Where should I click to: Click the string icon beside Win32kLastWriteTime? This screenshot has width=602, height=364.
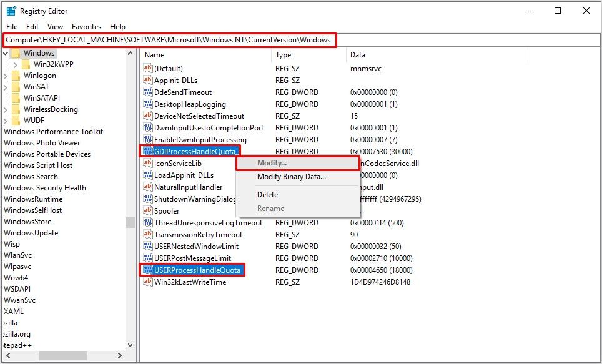(x=148, y=282)
